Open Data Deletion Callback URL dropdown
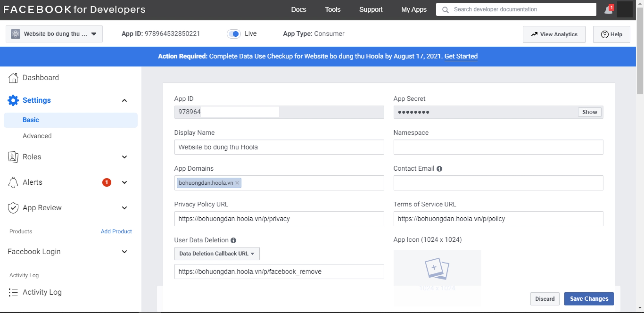 (217, 253)
